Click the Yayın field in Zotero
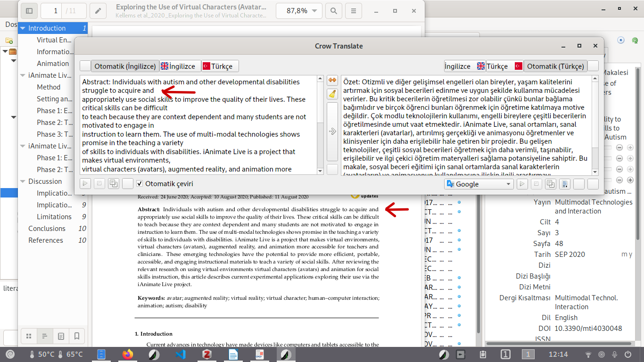Viewport: 644px width, 362px height. pyautogui.click(x=594, y=207)
